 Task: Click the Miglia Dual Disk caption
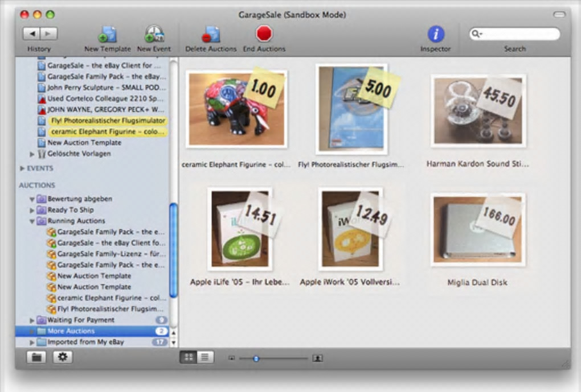click(477, 282)
